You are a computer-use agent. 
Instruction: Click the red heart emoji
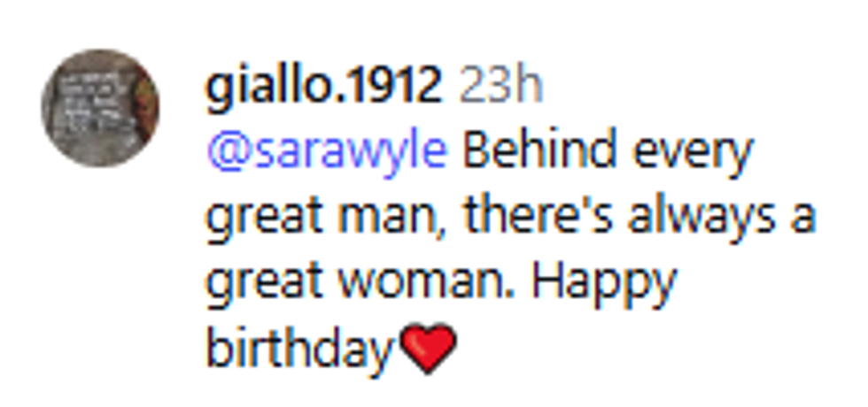point(429,349)
